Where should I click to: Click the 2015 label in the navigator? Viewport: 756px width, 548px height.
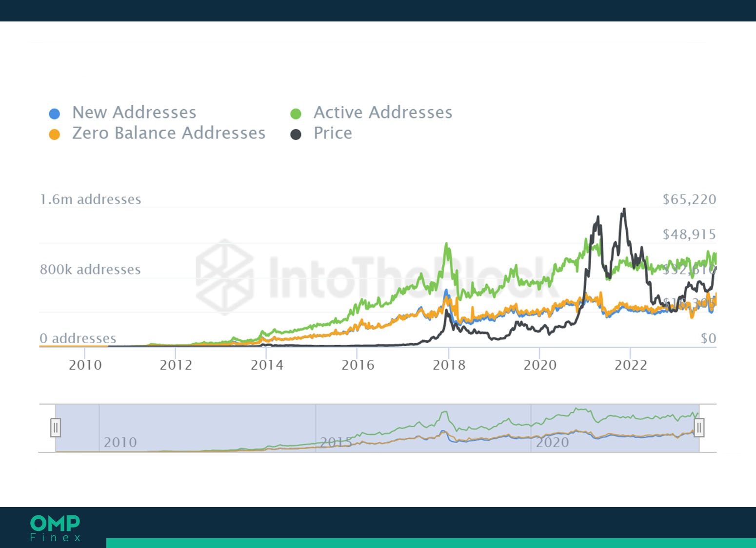[x=336, y=442]
